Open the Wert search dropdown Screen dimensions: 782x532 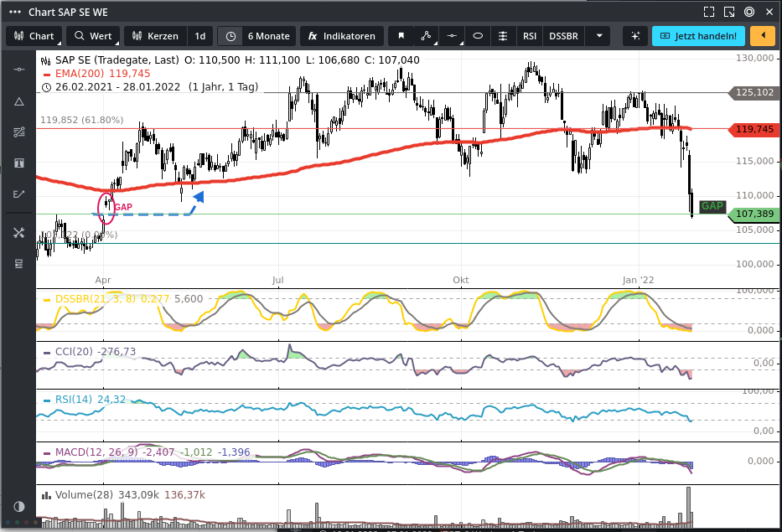coord(93,37)
